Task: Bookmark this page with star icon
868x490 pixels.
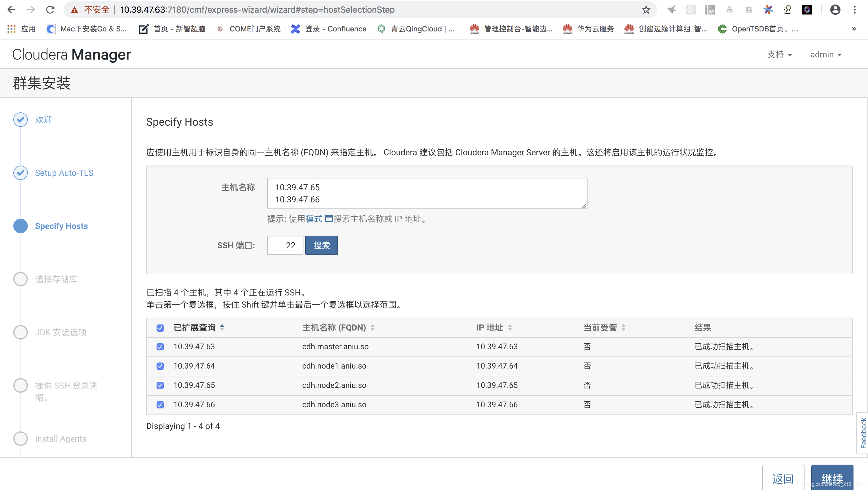Action: [646, 10]
